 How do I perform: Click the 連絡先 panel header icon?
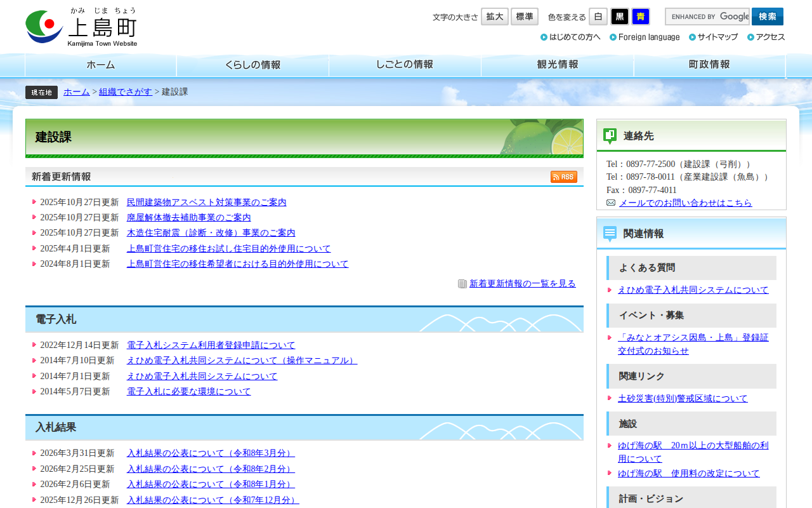click(x=610, y=136)
